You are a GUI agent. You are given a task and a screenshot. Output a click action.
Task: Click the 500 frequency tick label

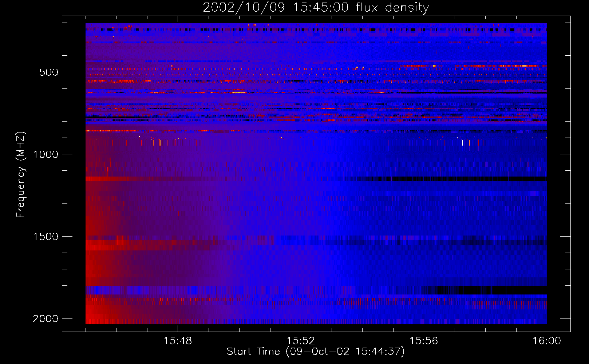49,72
